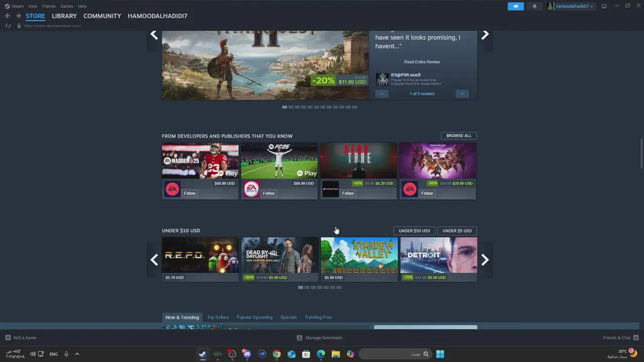
Task: Go to the LIBRARY tab
Action: pyautogui.click(x=64, y=16)
